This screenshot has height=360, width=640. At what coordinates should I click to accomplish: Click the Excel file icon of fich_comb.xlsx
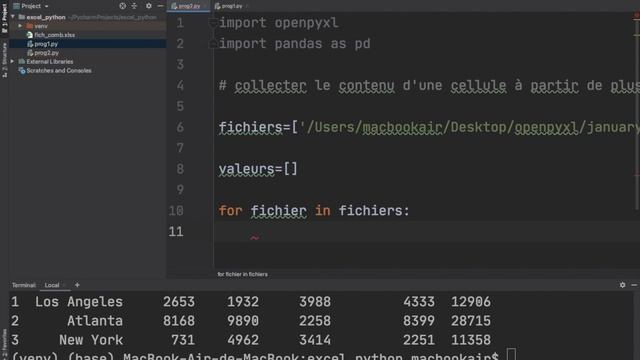pyautogui.click(x=30, y=35)
